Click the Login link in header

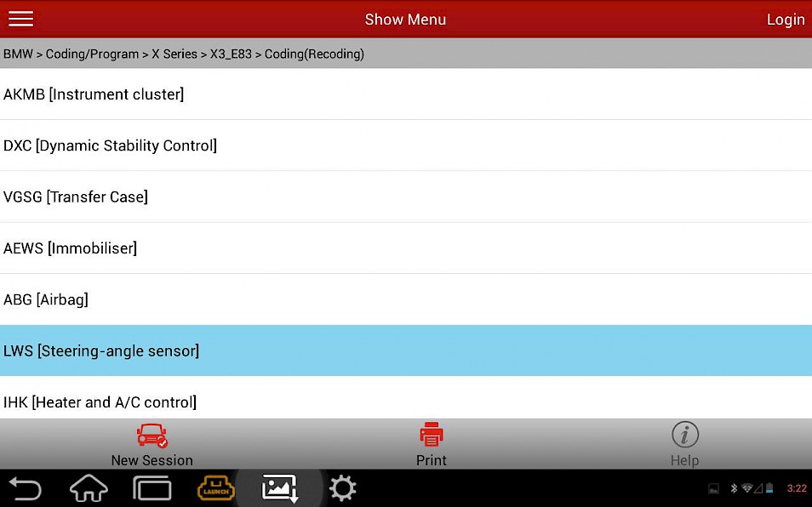[x=786, y=20]
